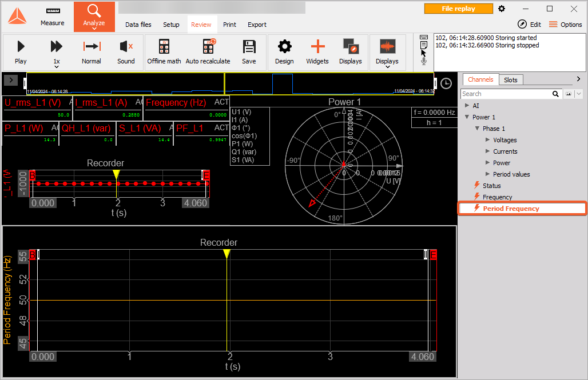Select the Period Frequency channel
This screenshot has height=380, width=588.
[511, 209]
